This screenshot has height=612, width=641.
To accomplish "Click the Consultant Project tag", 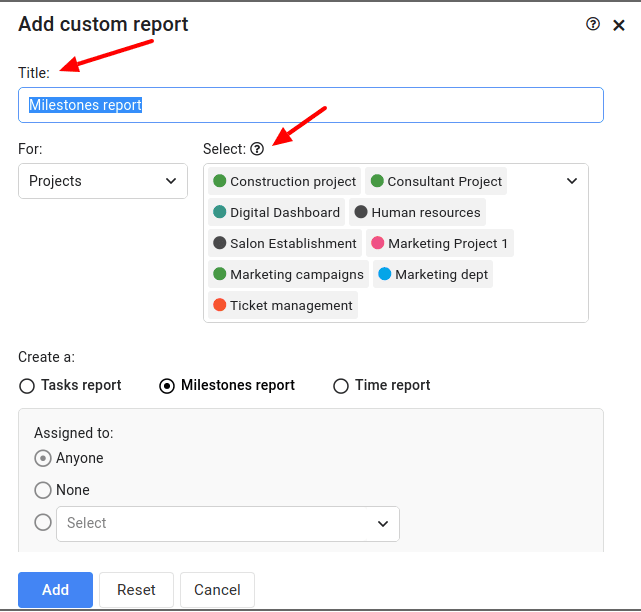I will [x=436, y=181].
